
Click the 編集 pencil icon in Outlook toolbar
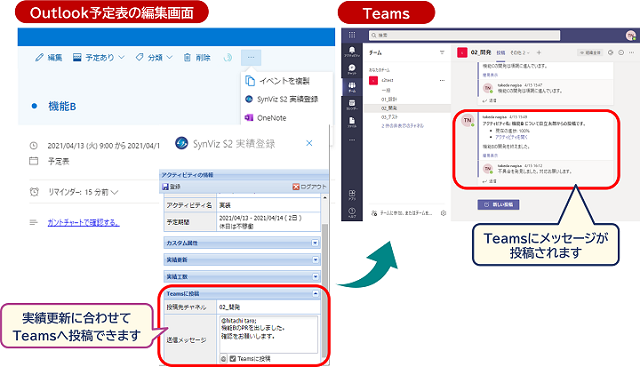click(x=39, y=58)
